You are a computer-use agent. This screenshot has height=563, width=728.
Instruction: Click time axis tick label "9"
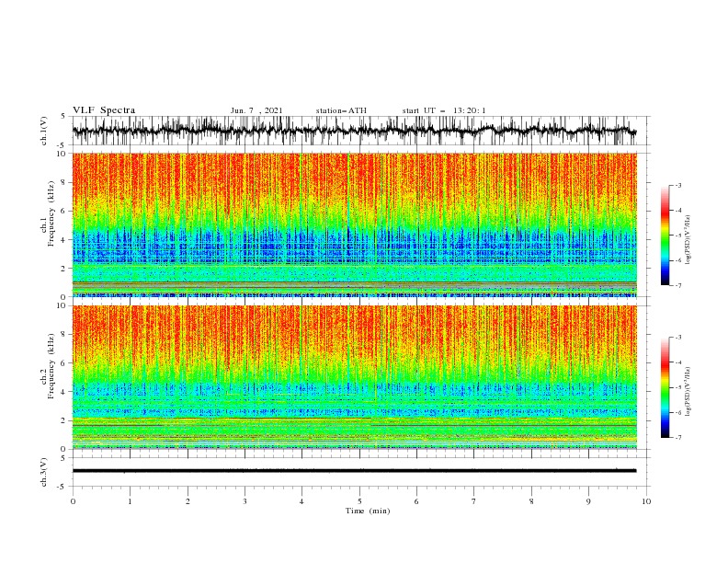tap(588, 501)
